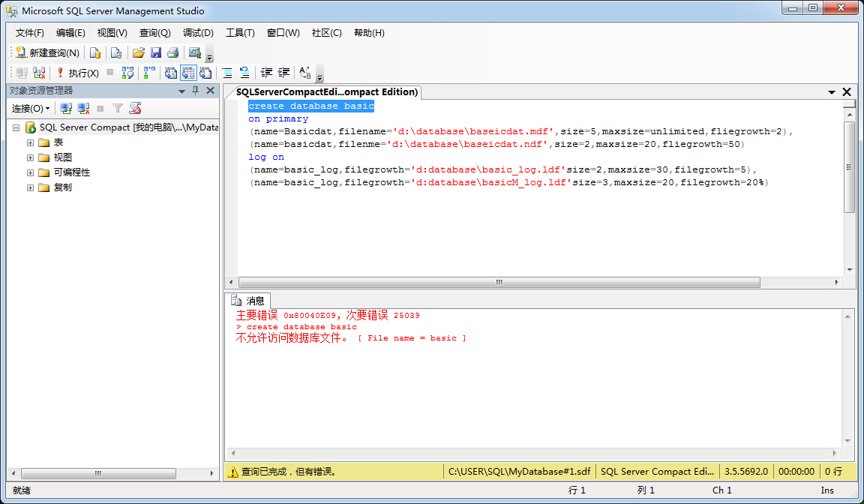This screenshot has width=864, height=504.
Task: Close the 对象资源管理器 panel
Action: tap(211, 91)
